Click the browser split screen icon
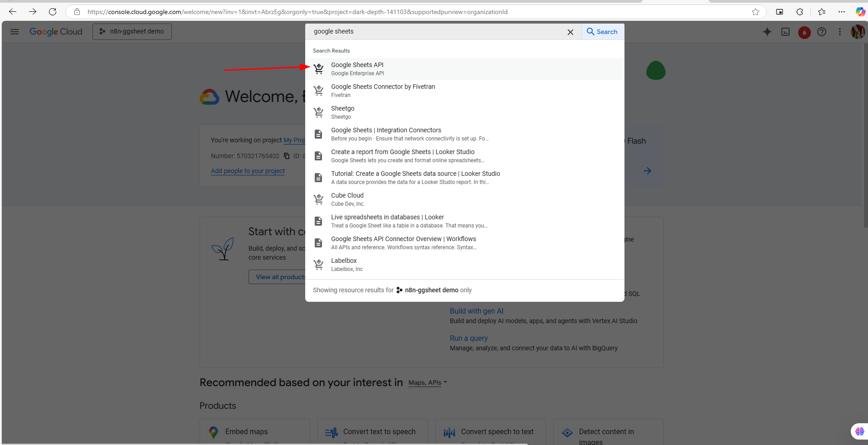This screenshot has width=868, height=445. [780, 12]
